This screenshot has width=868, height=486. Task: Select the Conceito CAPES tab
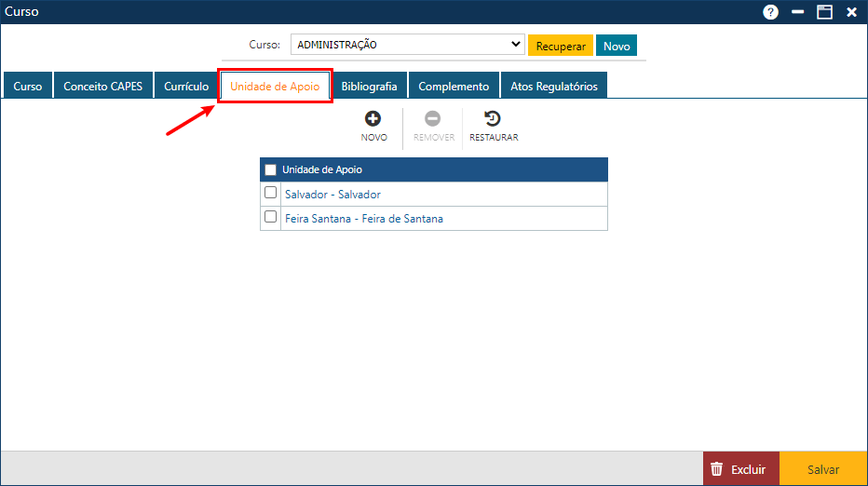pos(102,86)
